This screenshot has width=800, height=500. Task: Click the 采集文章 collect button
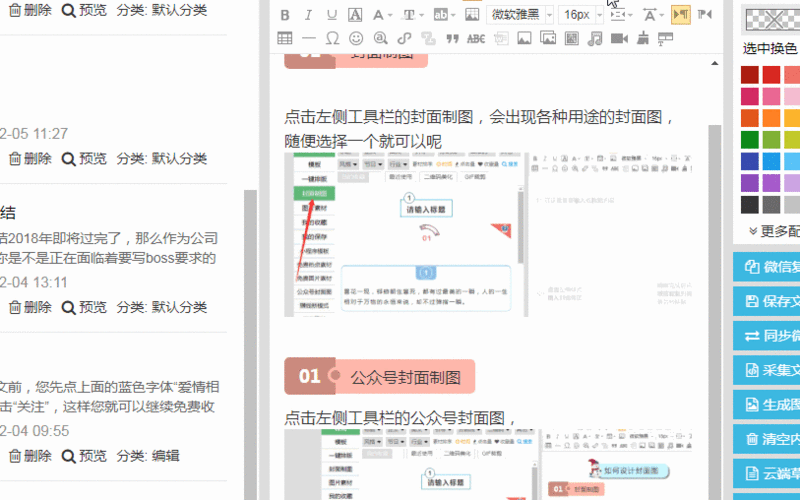pyautogui.click(x=766, y=370)
